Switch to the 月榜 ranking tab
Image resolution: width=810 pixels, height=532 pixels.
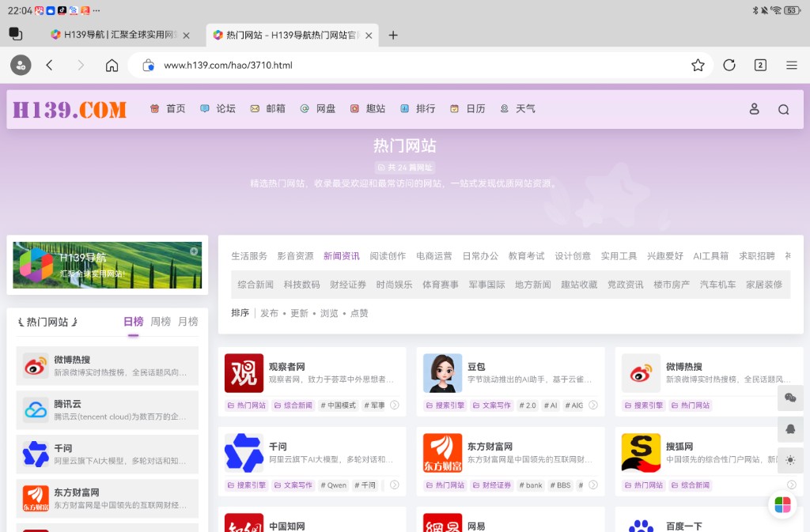(188, 322)
